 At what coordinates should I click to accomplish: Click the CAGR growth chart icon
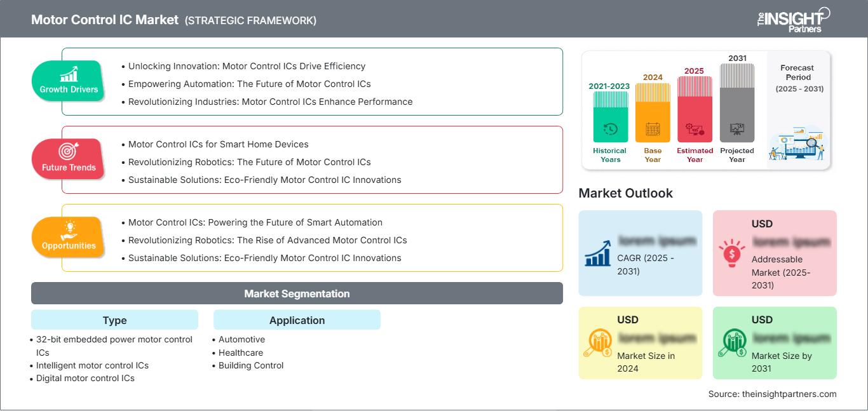click(598, 252)
